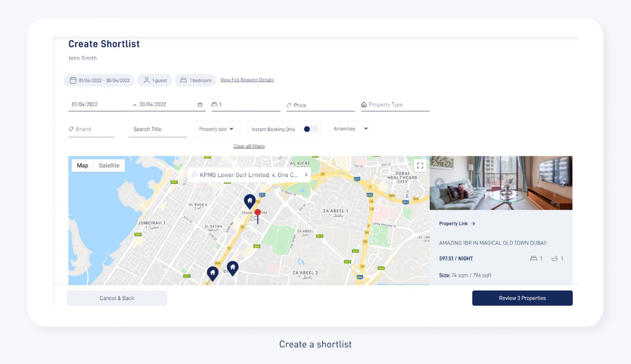631x364 pixels.
Task: Open the Amenities dropdown
Action: 350,129
